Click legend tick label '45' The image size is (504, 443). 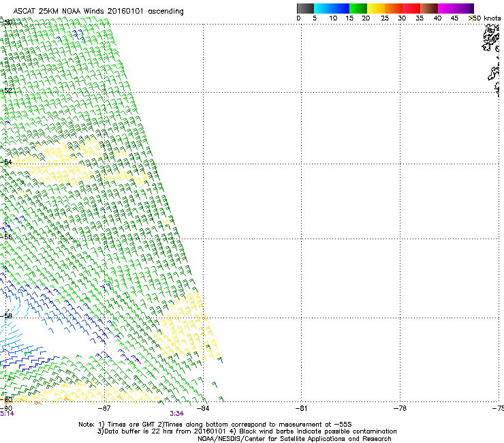tap(454, 18)
